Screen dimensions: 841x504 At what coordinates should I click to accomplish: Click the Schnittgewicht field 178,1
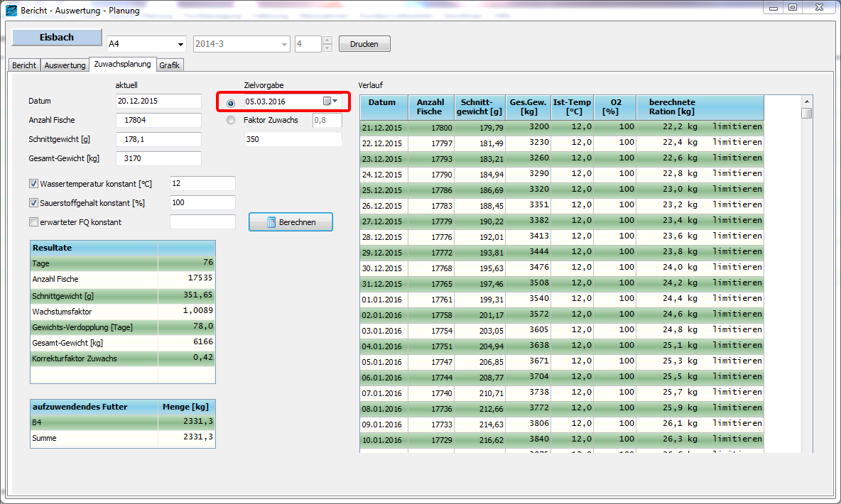158,139
